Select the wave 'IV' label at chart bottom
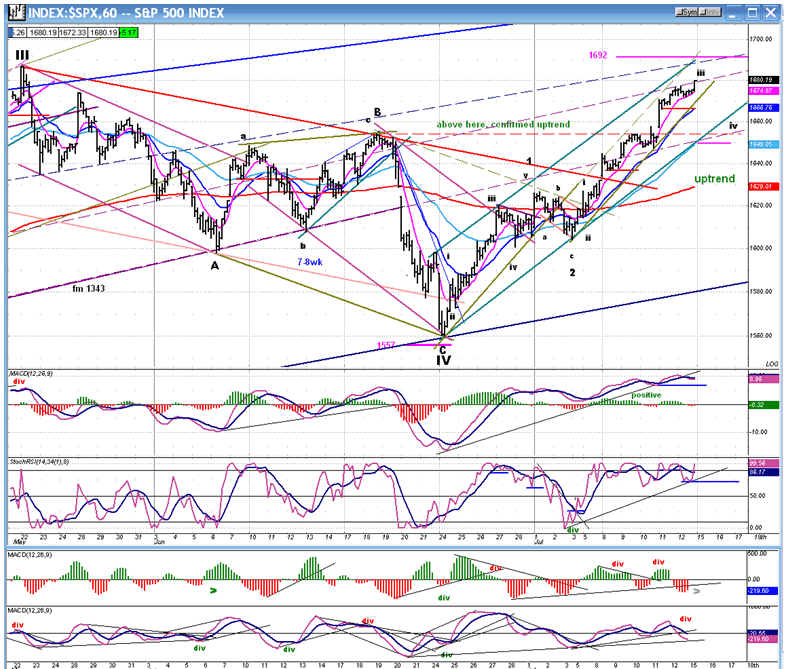 [443, 360]
